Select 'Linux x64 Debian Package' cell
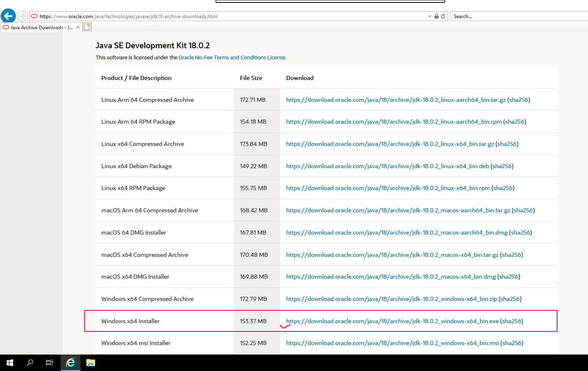Screen dimensions: 588x371 [136, 166]
